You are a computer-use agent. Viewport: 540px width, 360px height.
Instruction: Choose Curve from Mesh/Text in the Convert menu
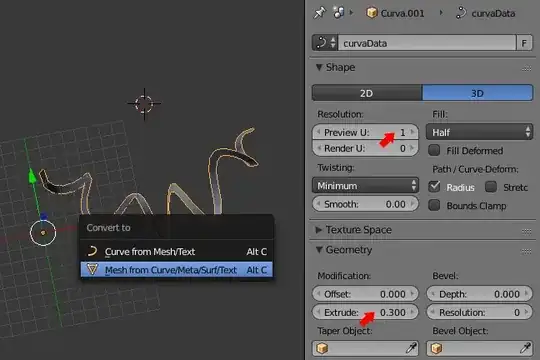177,252
